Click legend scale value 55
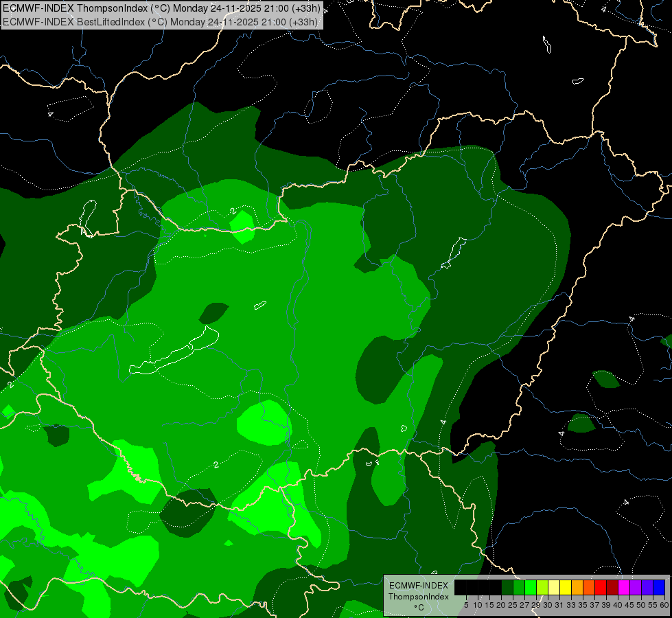 [653, 605]
